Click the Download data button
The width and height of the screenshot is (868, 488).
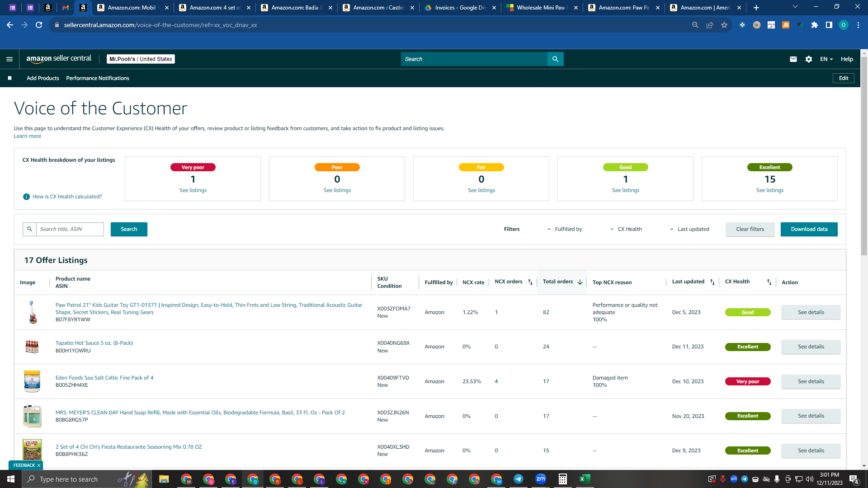point(809,229)
